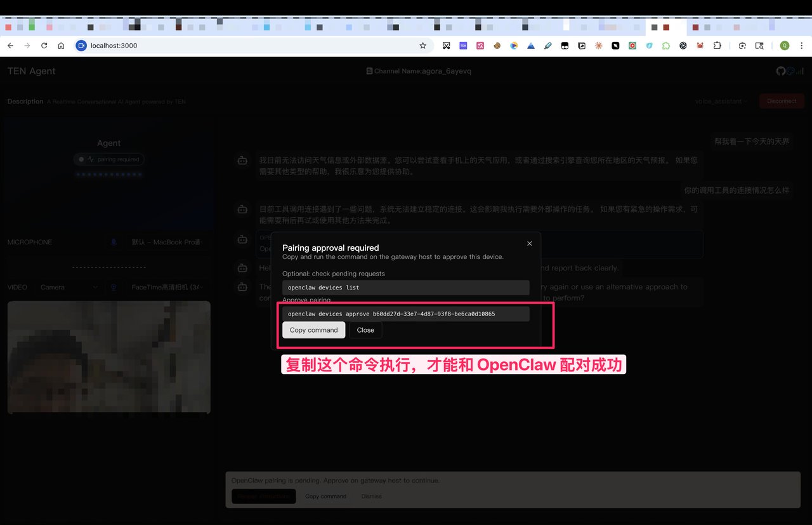Screen dimensions: 812x525
Task: Open the GitHub icon in TEN Agent header
Action: pyautogui.click(x=781, y=71)
